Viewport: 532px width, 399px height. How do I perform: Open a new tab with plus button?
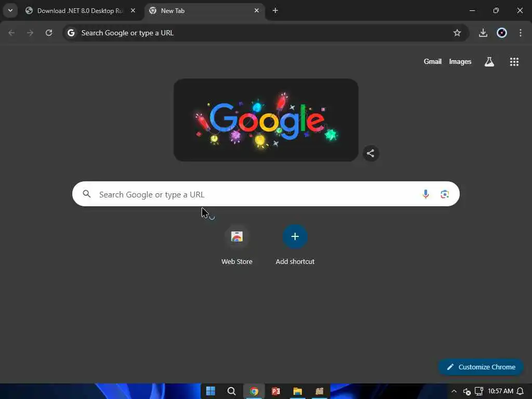click(x=275, y=10)
